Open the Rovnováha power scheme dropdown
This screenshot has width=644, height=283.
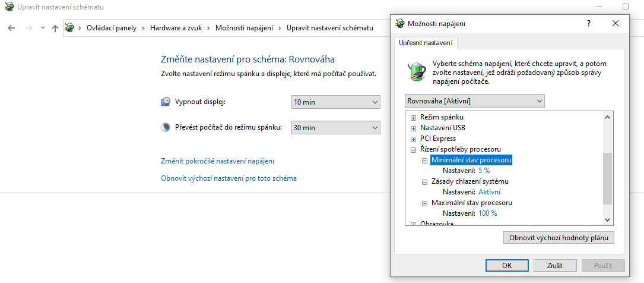click(474, 101)
